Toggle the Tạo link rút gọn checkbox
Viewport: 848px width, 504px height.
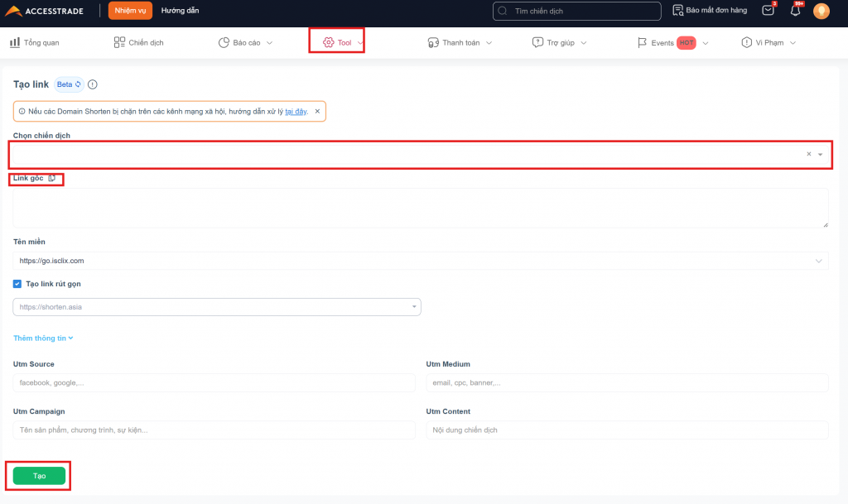(x=17, y=284)
